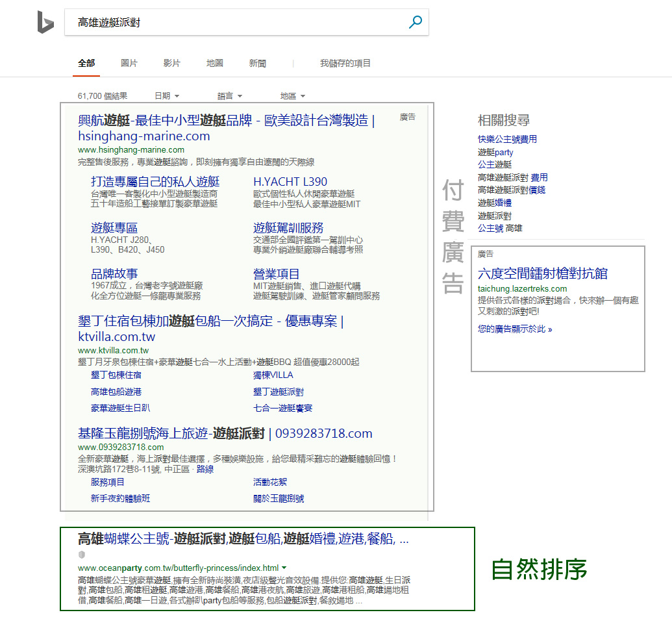
Task: Click the 路線 directions link
Action: point(205,470)
